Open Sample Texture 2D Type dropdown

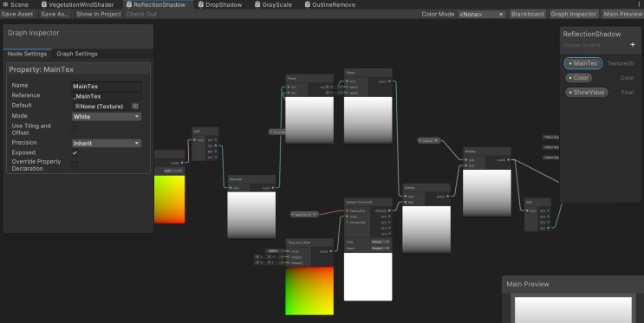[x=380, y=242]
